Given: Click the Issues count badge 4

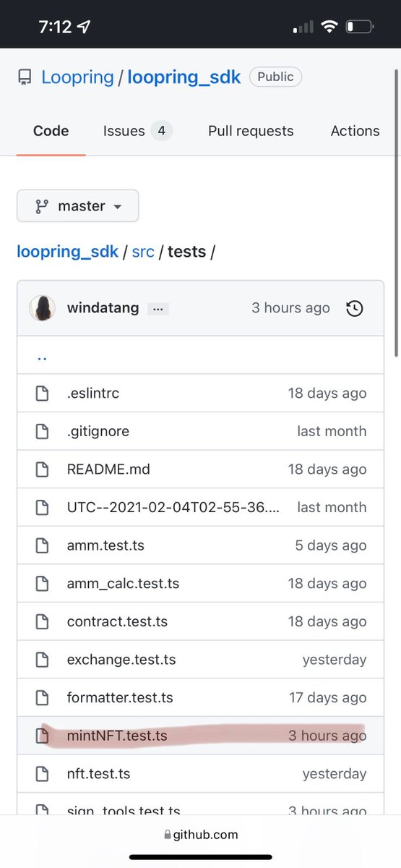Looking at the screenshot, I should pyautogui.click(x=161, y=131).
